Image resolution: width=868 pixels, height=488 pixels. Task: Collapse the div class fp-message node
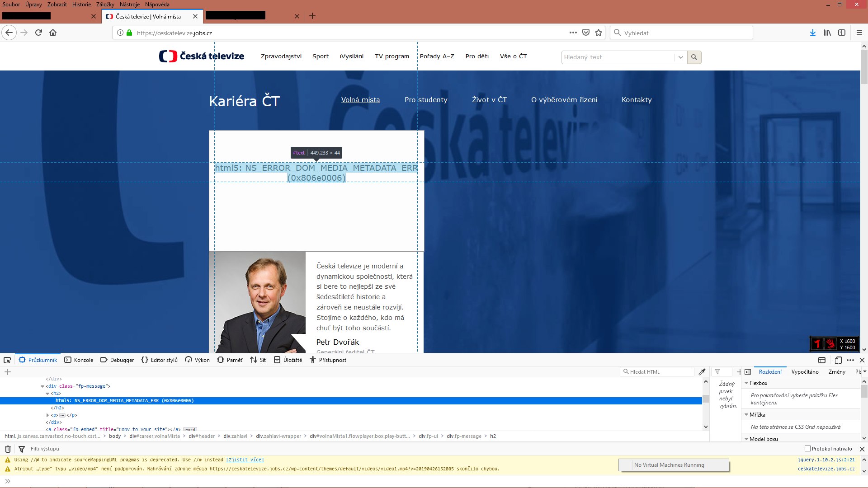pos(42,386)
